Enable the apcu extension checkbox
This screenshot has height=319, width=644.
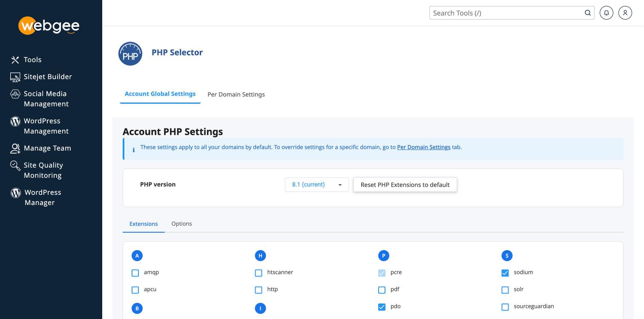click(135, 290)
